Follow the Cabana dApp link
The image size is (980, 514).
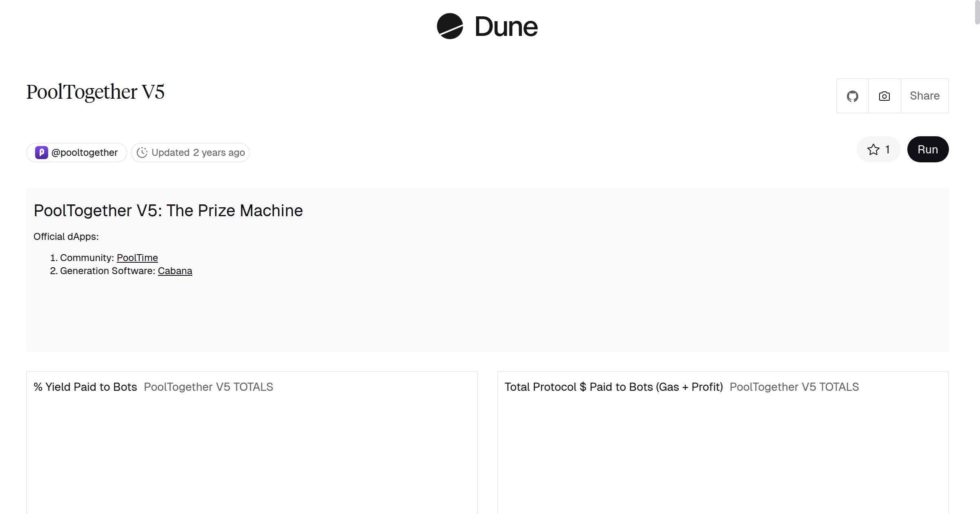pyautogui.click(x=175, y=271)
